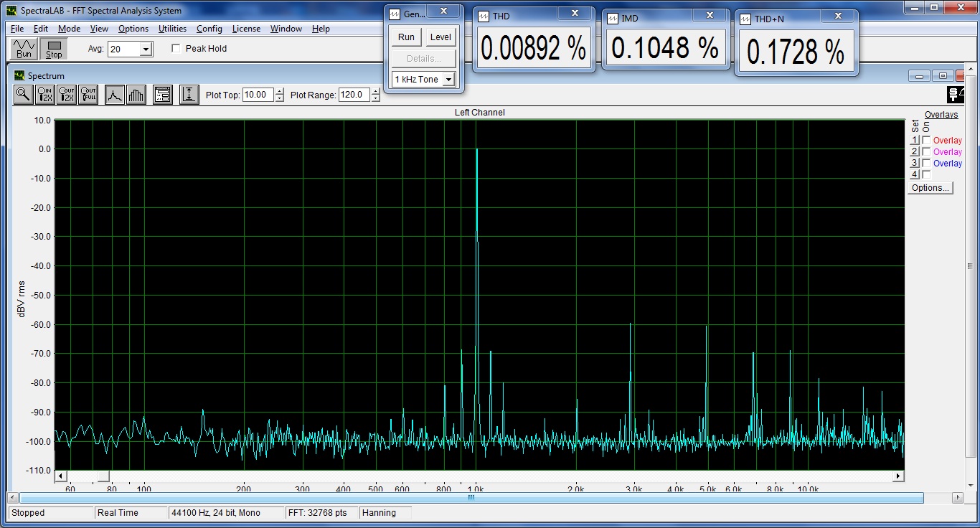Viewport: 980px width, 528px height.
Task: Click the SpectraLAB application title icon
Action: coord(10,11)
